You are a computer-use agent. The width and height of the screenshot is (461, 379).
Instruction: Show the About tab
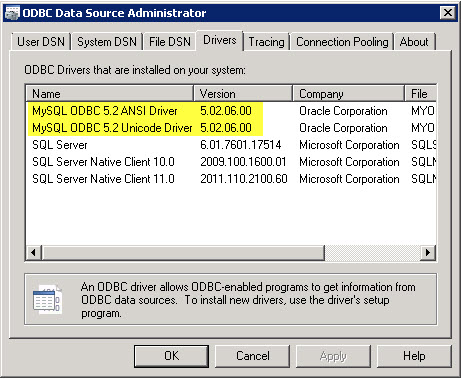414,42
